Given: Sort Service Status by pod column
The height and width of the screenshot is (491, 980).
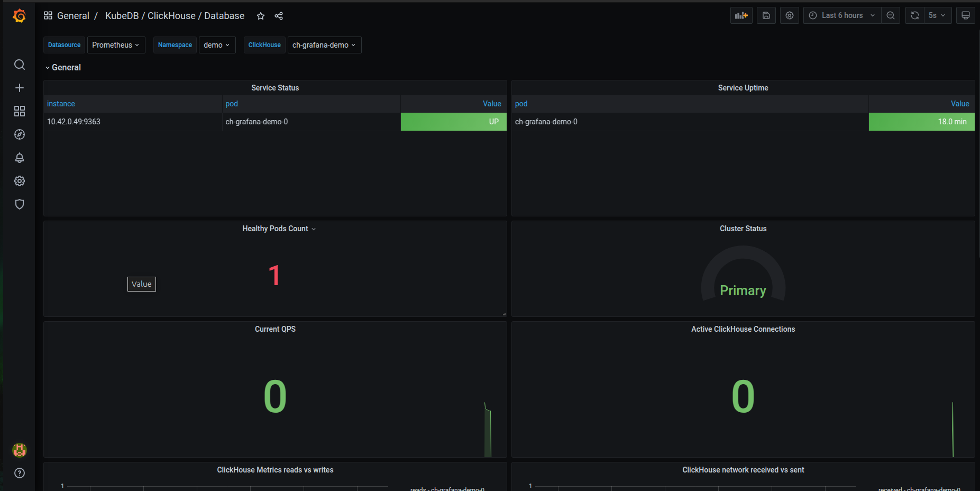Looking at the screenshot, I should (232, 104).
